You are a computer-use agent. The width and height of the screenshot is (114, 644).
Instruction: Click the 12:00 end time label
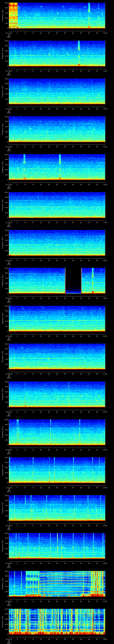point(105,33)
